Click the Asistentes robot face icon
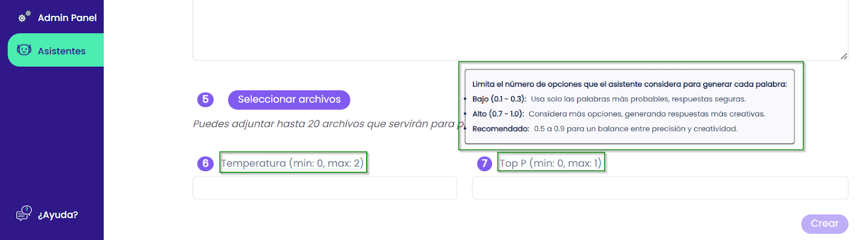 pyautogui.click(x=24, y=50)
